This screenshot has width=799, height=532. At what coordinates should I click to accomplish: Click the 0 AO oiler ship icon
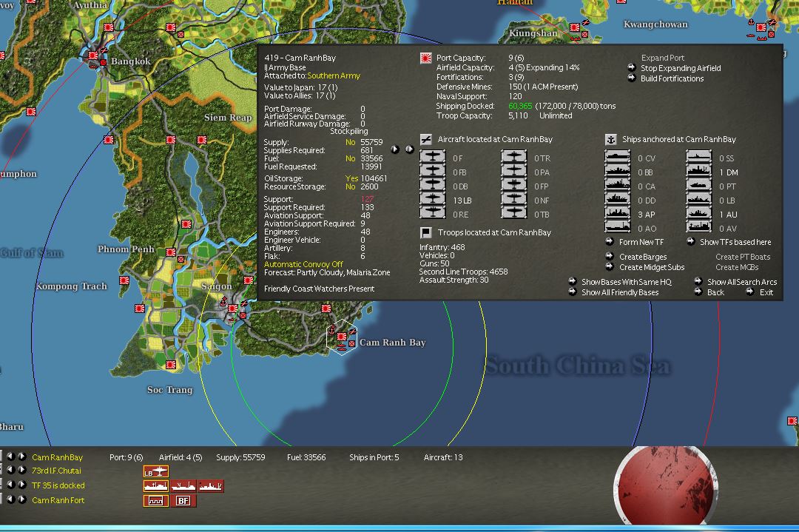click(x=618, y=226)
